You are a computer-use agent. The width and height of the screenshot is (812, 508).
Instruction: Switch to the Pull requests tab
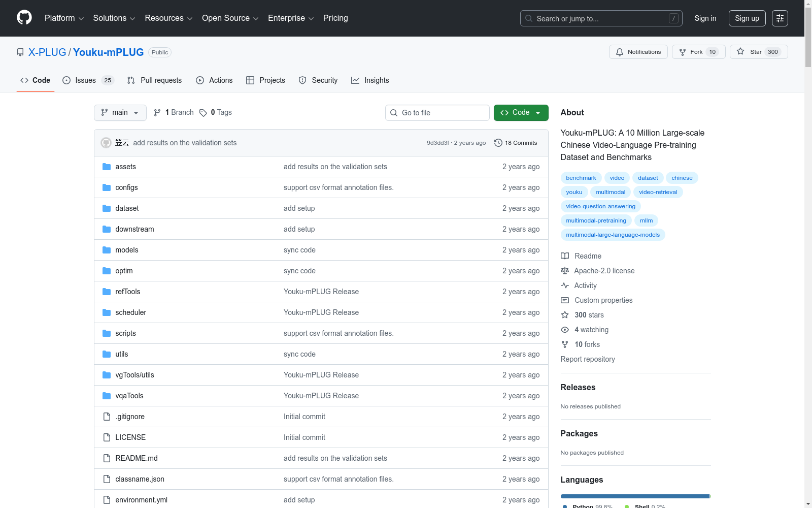(x=154, y=80)
